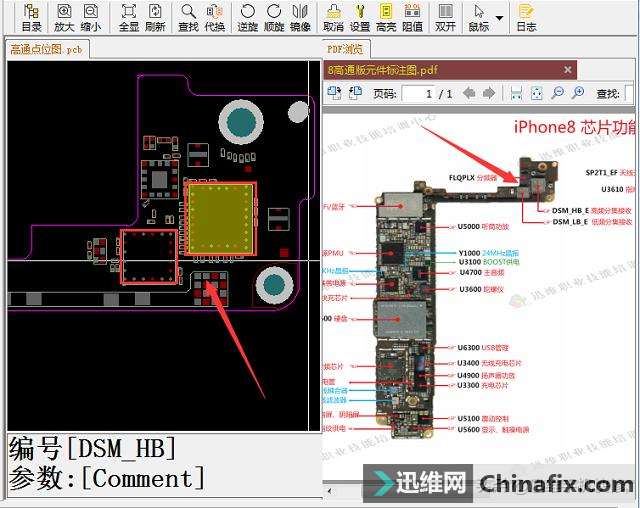Click the 双开 dual-open icon
The width and height of the screenshot is (640, 508).
coord(445,18)
